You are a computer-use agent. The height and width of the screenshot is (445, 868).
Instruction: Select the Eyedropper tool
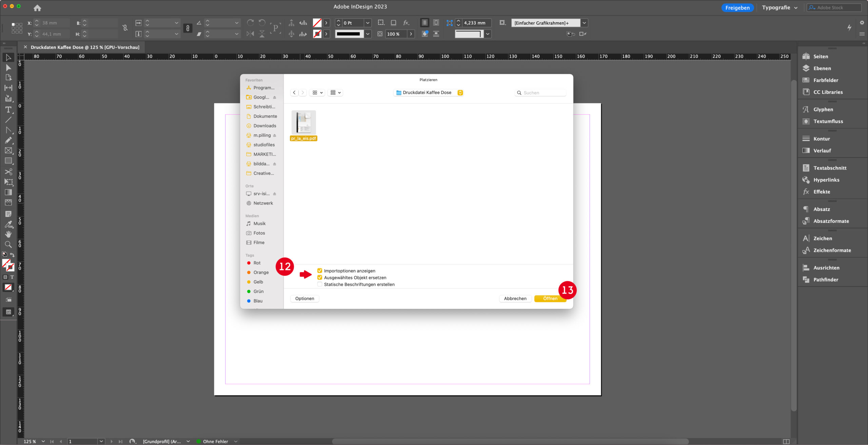click(8, 224)
